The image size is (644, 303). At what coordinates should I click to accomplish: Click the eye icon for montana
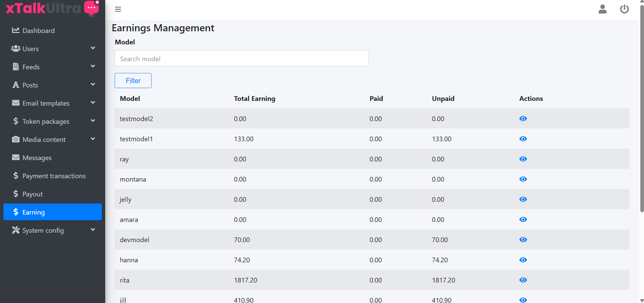523,179
